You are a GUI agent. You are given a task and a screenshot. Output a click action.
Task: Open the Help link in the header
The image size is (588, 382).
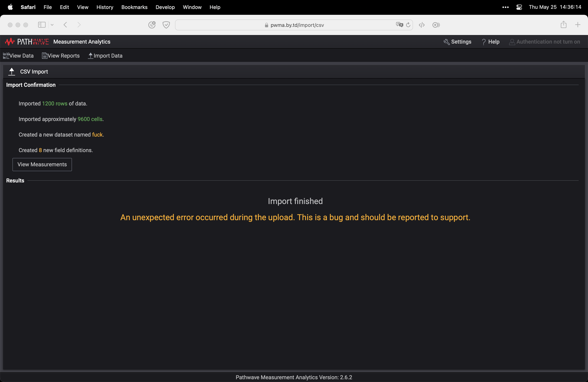click(491, 42)
